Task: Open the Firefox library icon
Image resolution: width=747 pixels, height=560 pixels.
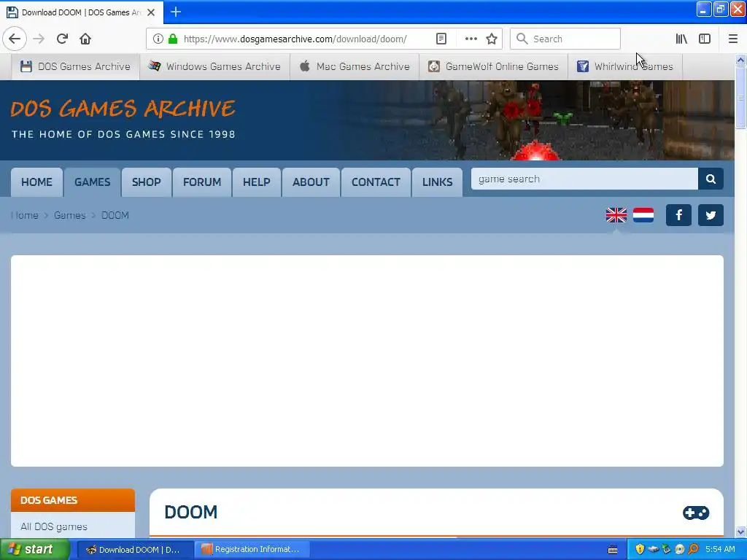Action: (x=681, y=39)
